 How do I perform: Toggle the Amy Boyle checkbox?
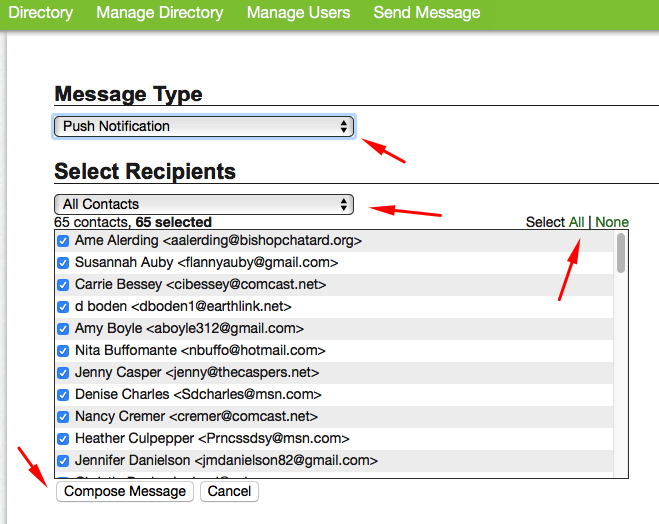pyautogui.click(x=63, y=329)
